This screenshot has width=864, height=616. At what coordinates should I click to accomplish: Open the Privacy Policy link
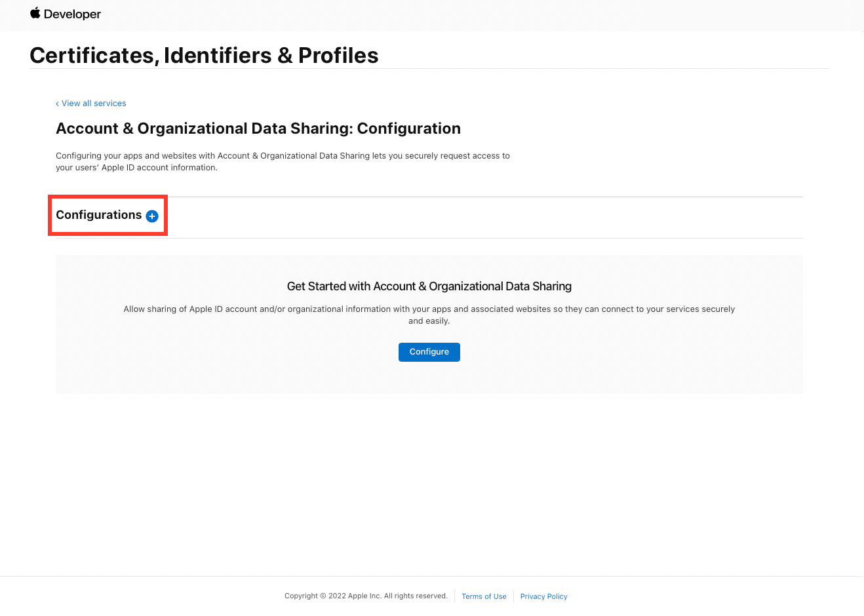543,596
